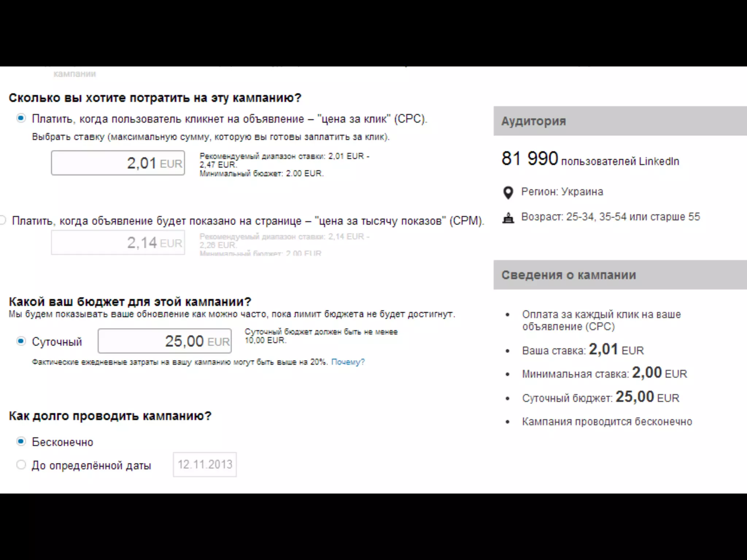Select the Суточный budget radio button
This screenshot has width=747, height=560.
tap(21, 341)
